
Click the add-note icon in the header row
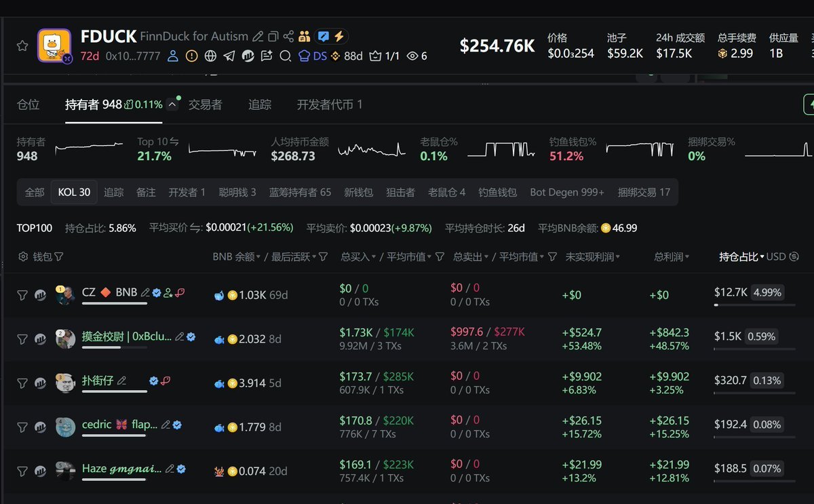coord(267,56)
